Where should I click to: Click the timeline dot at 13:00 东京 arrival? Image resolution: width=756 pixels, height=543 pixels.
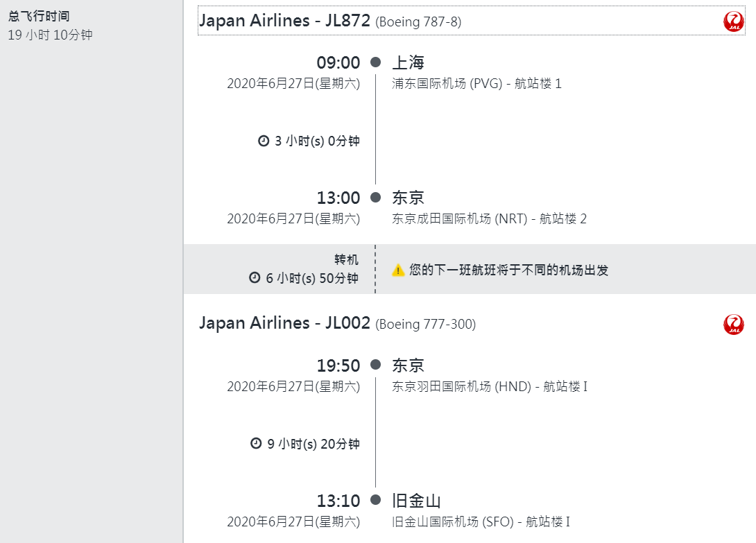click(376, 197)
